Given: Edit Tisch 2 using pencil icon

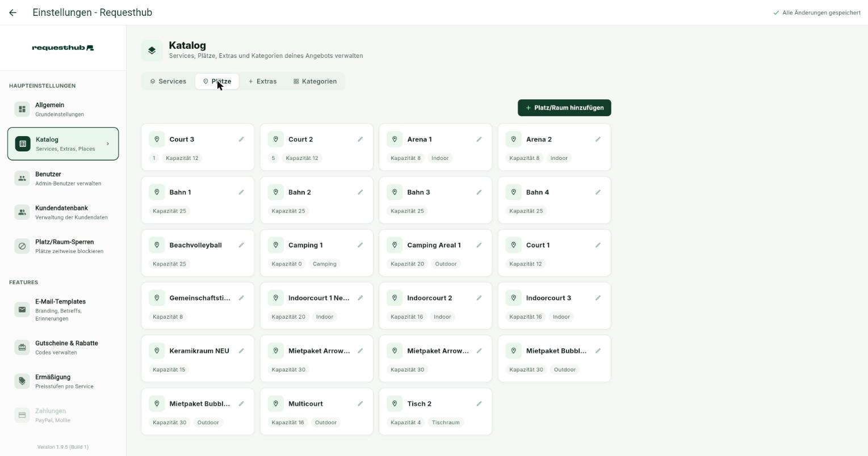Looking at the screenshot, I should (479, 404).
